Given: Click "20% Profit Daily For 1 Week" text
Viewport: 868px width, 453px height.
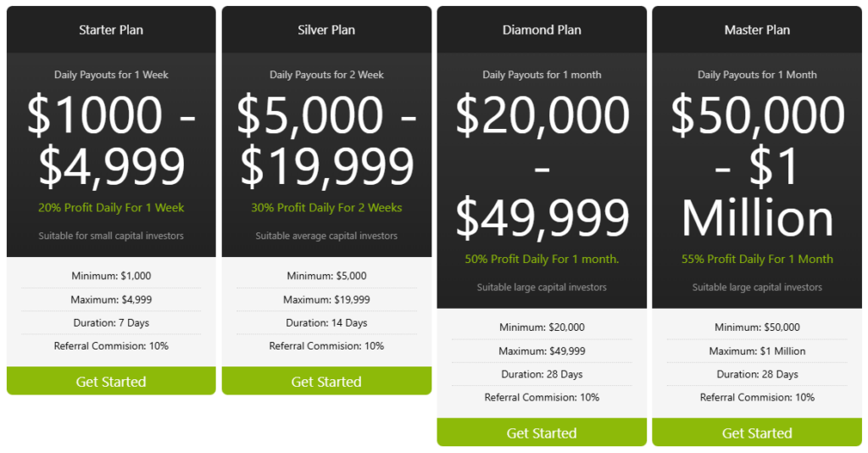Looking at the screenshot, I should coord(111,208).
